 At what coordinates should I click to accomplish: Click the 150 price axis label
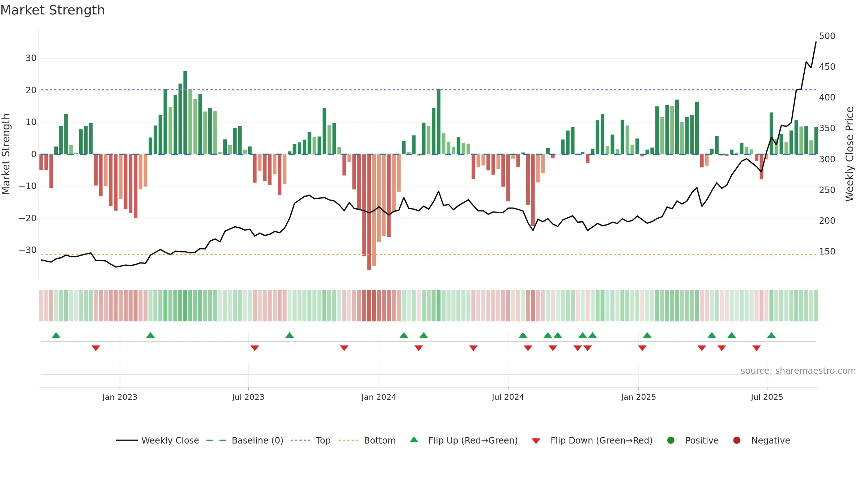pyautogui.click(x=827, y=251)
